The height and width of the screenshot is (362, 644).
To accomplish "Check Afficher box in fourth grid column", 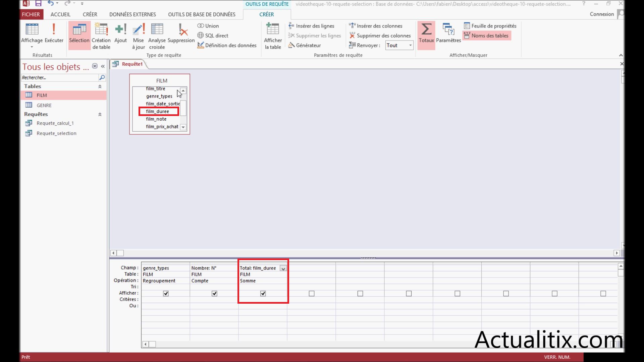I will click(312, 293).
